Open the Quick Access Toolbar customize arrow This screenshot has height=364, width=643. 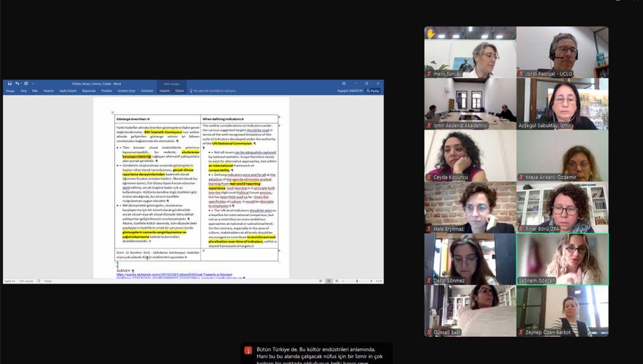click(x=33, y=84)
